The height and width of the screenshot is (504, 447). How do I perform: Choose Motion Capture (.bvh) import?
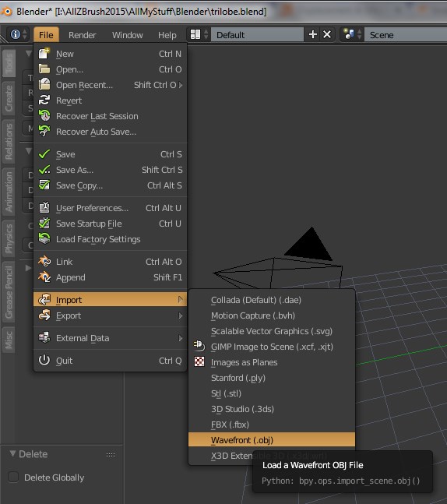pos(272,315)
